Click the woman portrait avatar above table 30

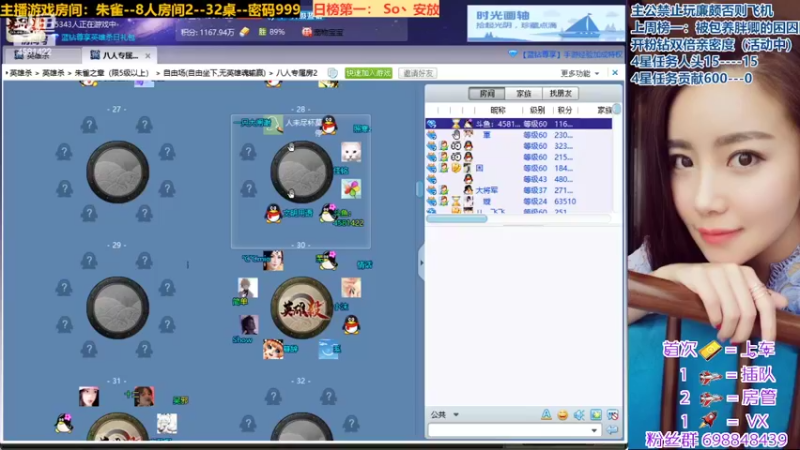(x=273, y=261)
